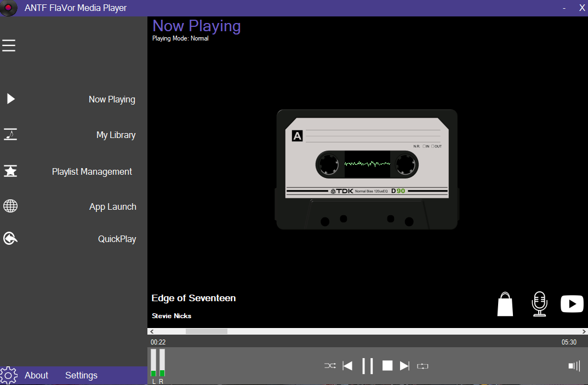This screenshot has height=385, width=588.
Task: Click the left channel level meter
Action: click(x=153, y=363)
